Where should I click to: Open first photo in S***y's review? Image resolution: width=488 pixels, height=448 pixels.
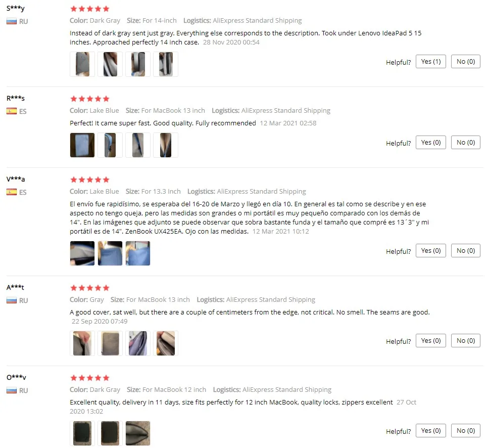82,64
